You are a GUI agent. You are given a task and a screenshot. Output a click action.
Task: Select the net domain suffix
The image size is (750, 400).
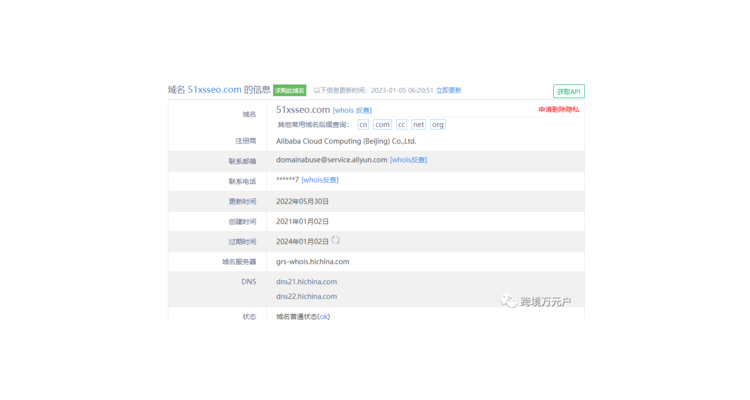coord(419,124)
